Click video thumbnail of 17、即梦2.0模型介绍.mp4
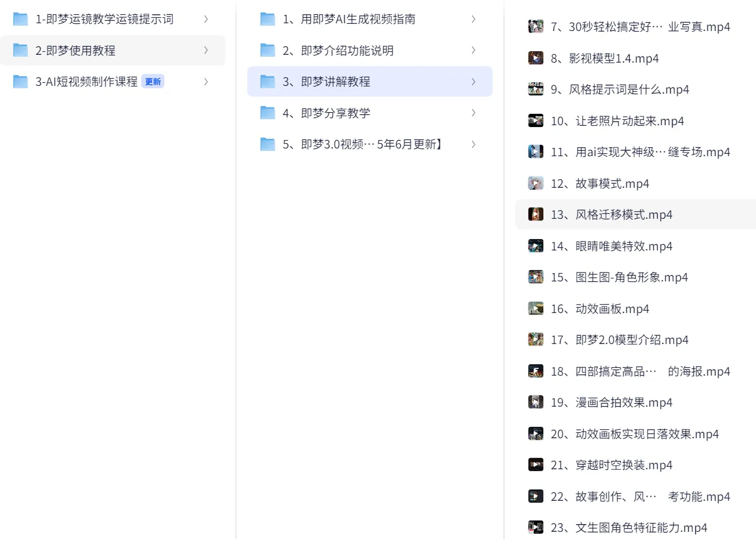 tap(536, 340)
